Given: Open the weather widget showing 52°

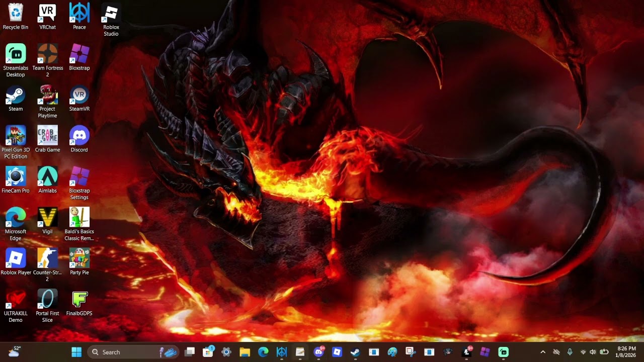Looking at the screenshot, I should coord(14,352).
